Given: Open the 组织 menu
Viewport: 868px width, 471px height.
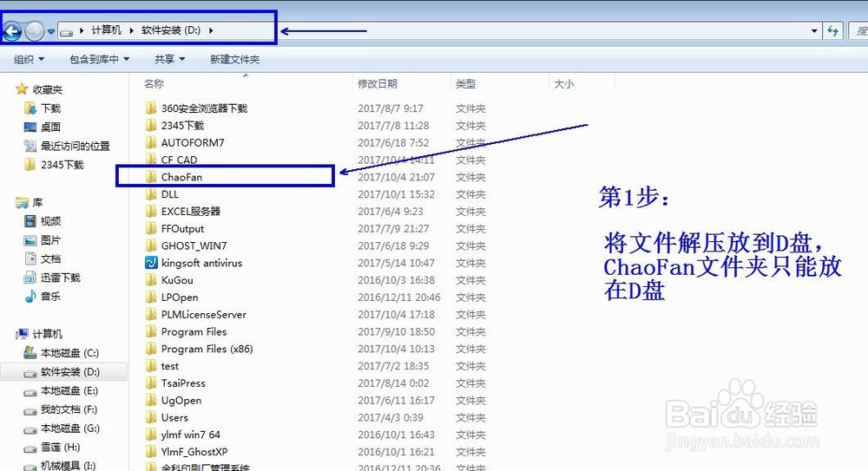Looking at the screenshot, I should pos(29,59).
